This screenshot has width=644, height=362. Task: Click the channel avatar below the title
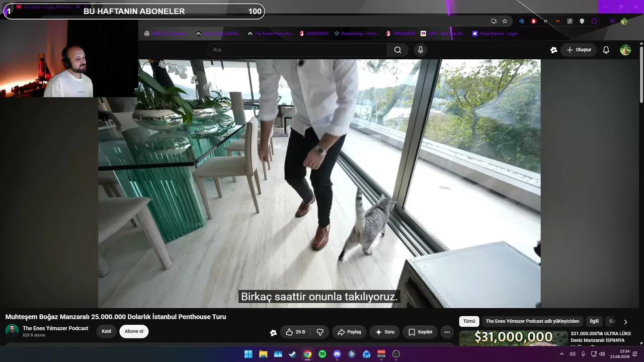click(12, 331)
